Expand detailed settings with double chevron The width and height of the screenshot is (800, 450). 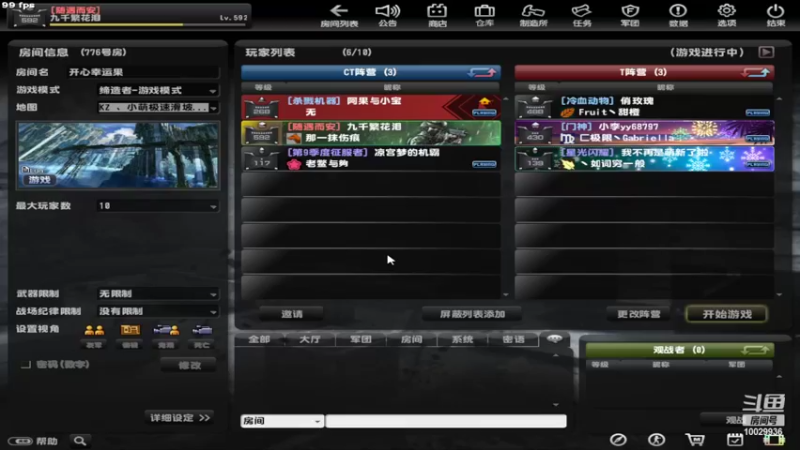180,418
